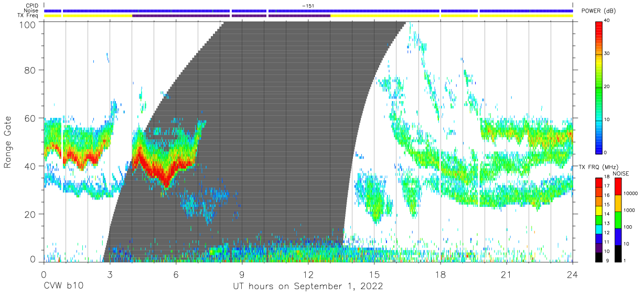Click the UT hours on September 1, 2022 title
The image size is (644, 297).
[308, 287]
